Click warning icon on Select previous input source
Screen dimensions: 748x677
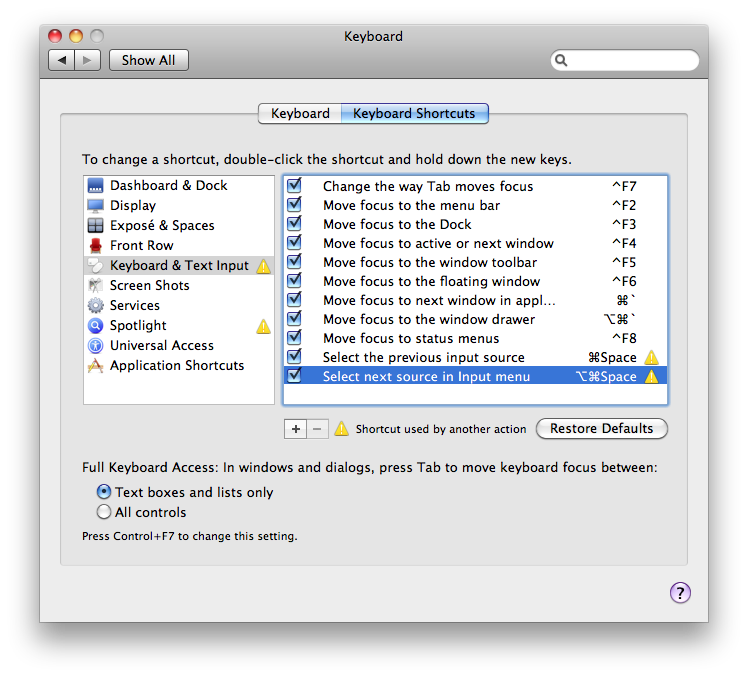(651, 357)
